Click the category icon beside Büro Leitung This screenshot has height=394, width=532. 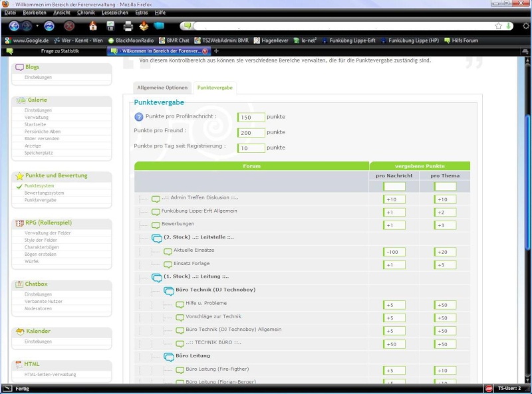coord(169,357)
